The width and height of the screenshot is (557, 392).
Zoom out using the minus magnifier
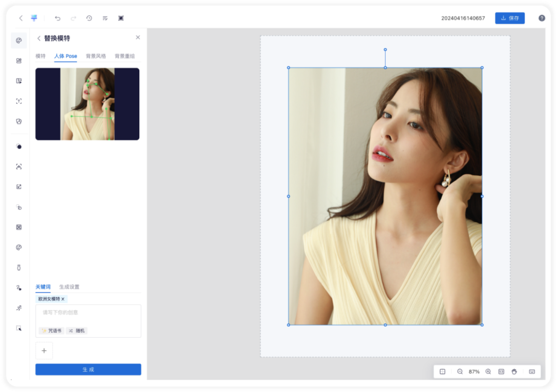click(460, 371)
